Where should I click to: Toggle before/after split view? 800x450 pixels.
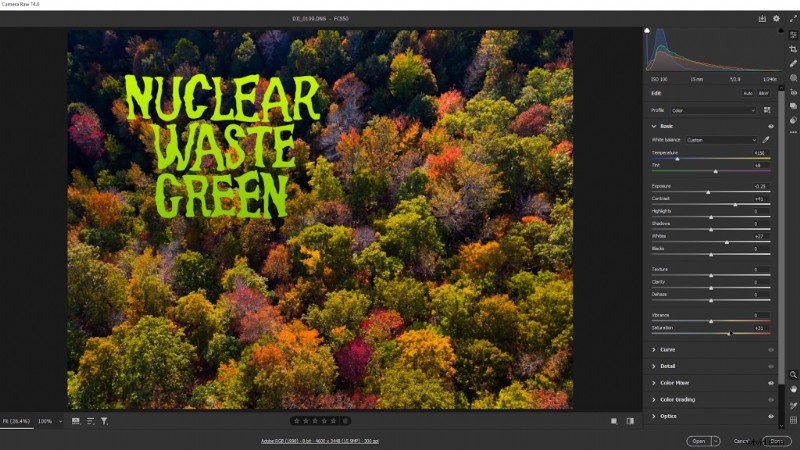[x=630, y=421]
